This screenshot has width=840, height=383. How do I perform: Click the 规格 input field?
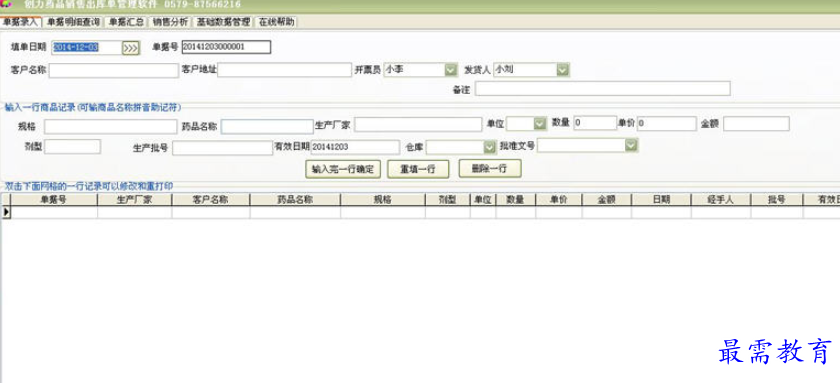tap(110, 127)
